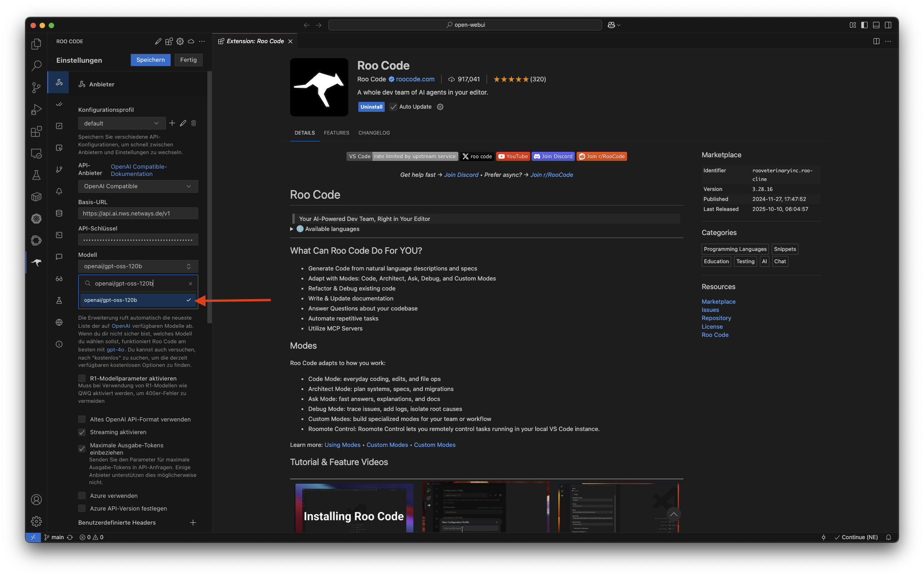924x576 pixels.
Task: Select the checked openai/gpt-oss-120b list option
Action: coord(138,300)
